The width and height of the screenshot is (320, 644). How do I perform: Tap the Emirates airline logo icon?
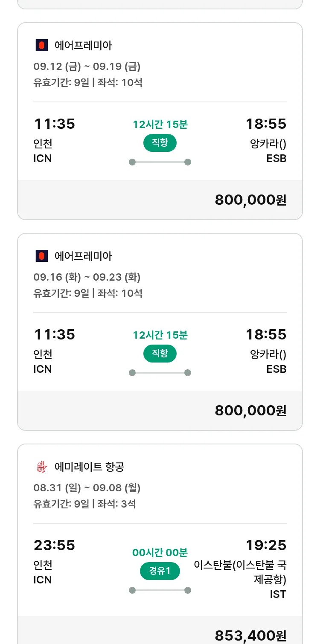pyautogui.click(x=41, y=467)
